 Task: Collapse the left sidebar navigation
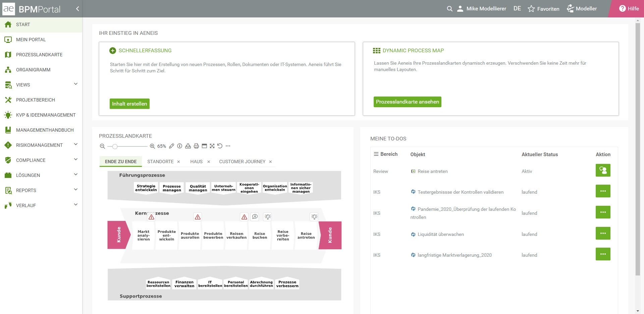pos(77,9)
